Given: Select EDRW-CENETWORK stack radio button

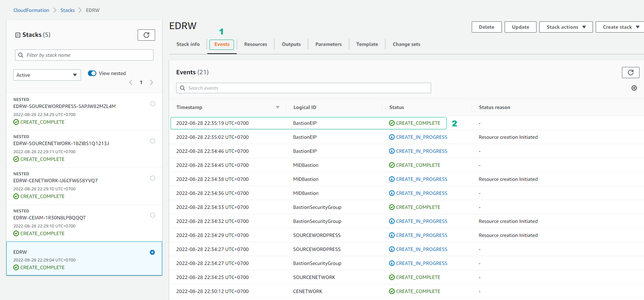Looking at the screenshot, I should click(153, 178).
